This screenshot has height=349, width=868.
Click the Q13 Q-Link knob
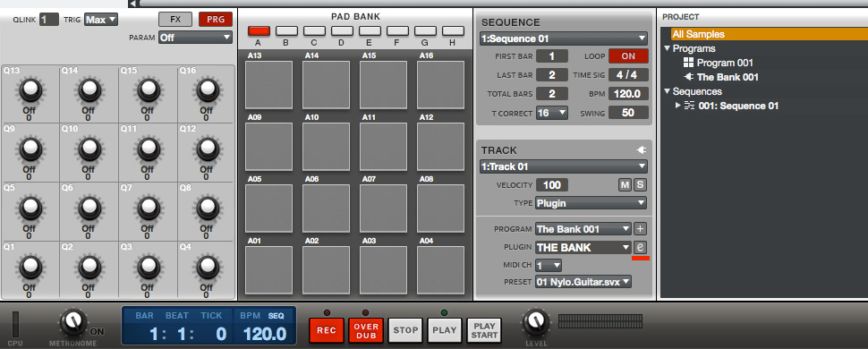31,89
